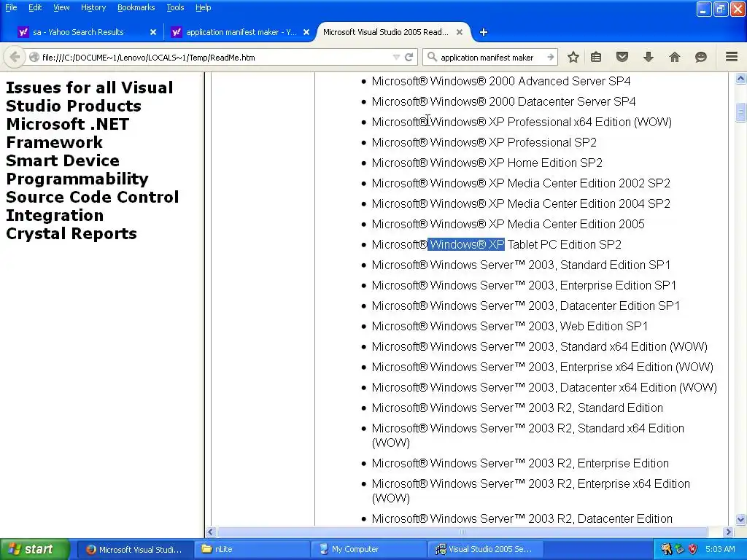
Task: Click the horizontal scrollbar thumb
Action: point(462,532)
